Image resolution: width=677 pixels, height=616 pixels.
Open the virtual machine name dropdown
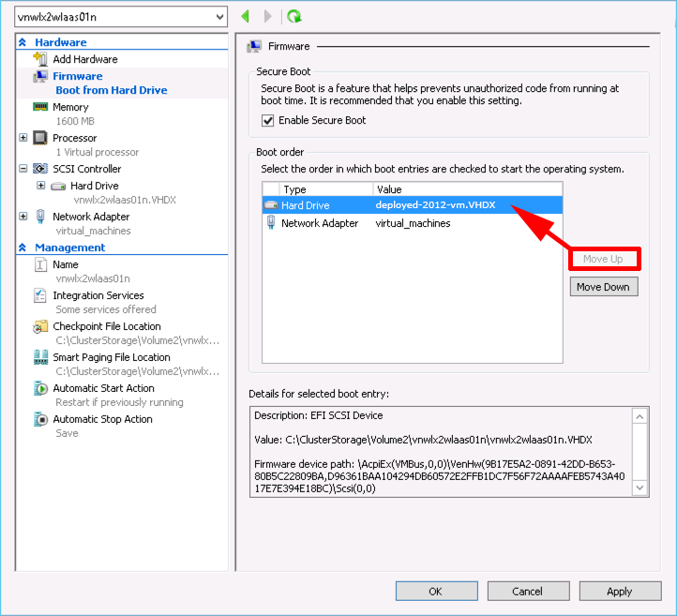(x=219, y=17)
